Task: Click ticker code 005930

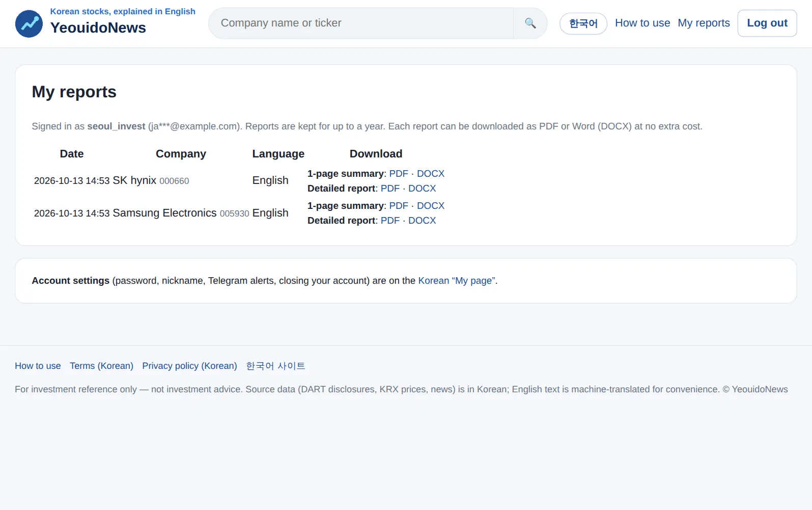Action: coord(234,214)
